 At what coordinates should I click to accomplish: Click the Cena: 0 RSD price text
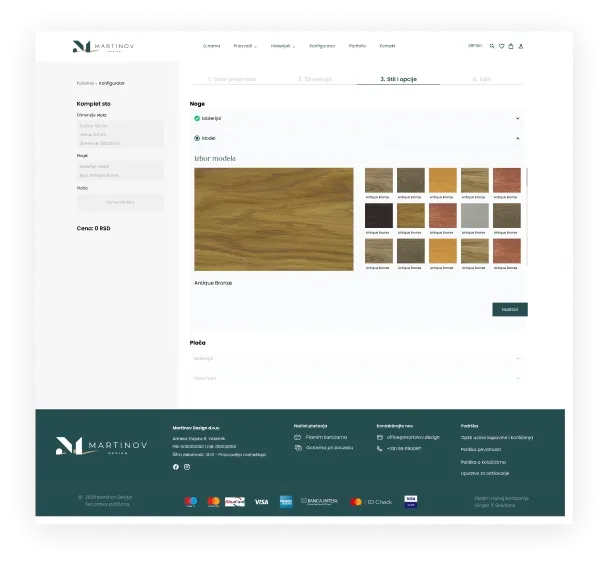[x=94, y=228]
